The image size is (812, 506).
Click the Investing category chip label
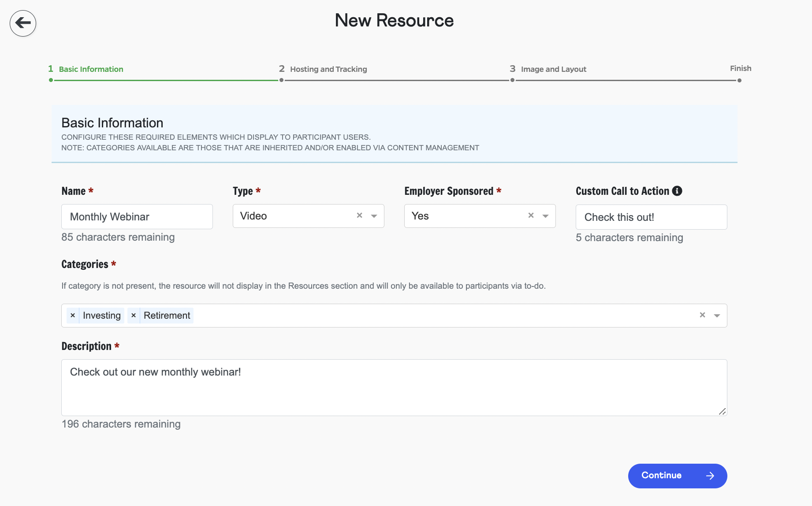[102, 316]
